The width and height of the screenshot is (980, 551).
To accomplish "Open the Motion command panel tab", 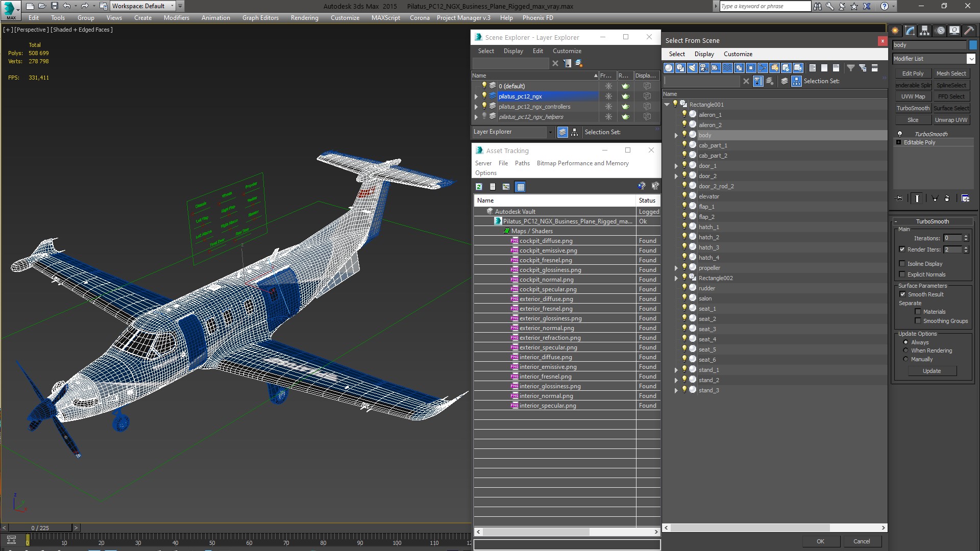I will [x=940, y=31].
